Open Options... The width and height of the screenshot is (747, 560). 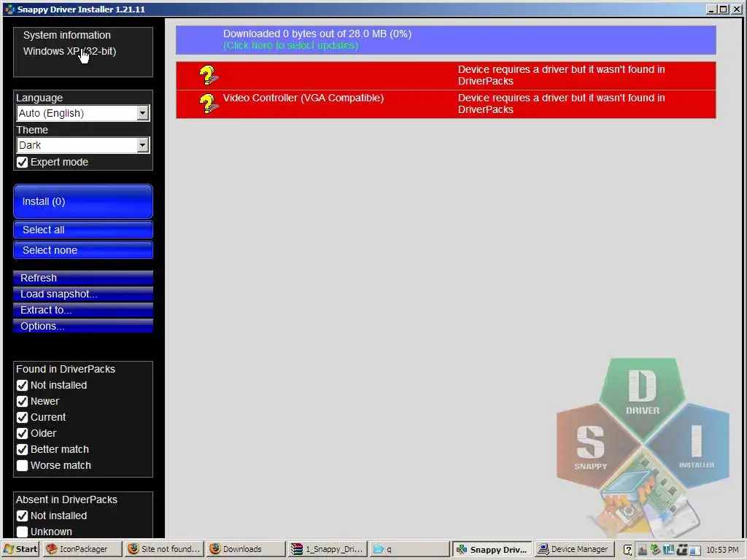pyautogui.click(x=83, y=326)
